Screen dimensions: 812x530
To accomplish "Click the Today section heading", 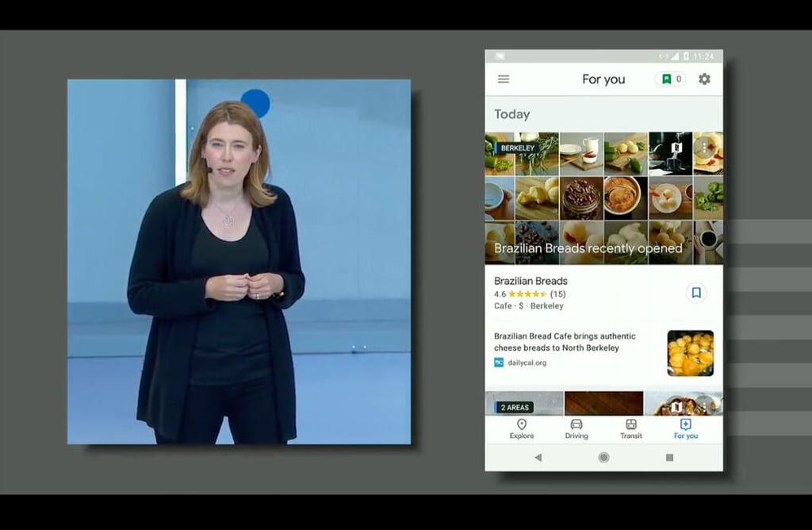I will pyautogui.click(x=512, y=114).
